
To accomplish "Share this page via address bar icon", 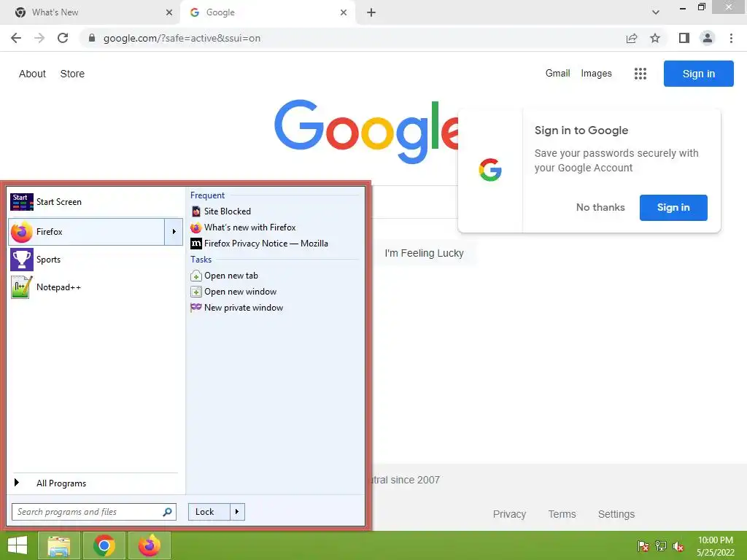I will coord(632,38).
